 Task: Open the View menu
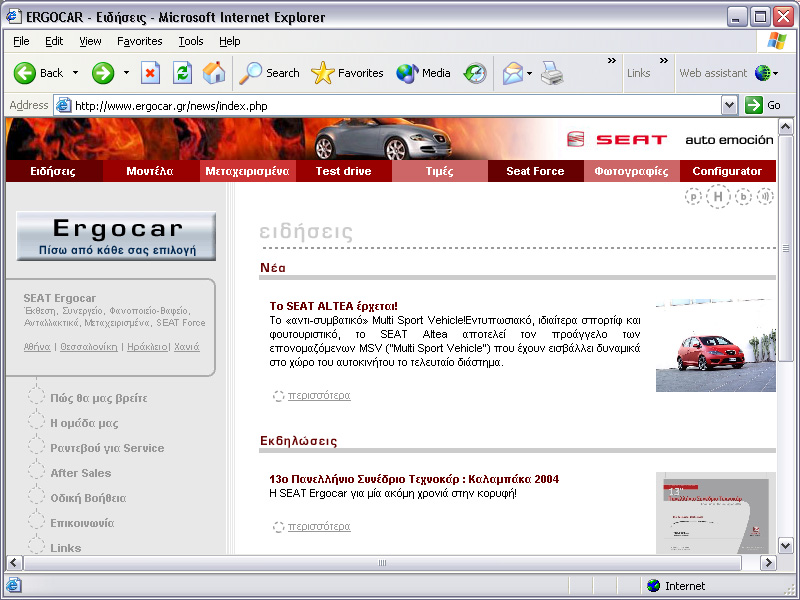click(x=90, y=41)
